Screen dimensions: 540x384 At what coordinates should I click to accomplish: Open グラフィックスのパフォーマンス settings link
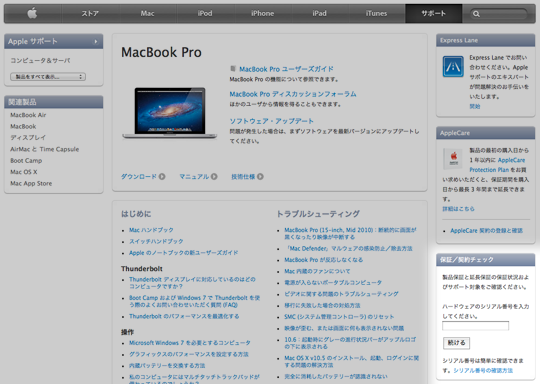[189, 354]
